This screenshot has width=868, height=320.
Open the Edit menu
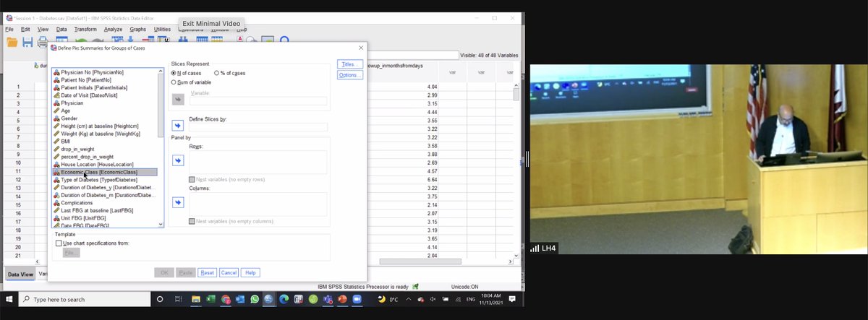[25, 29]
